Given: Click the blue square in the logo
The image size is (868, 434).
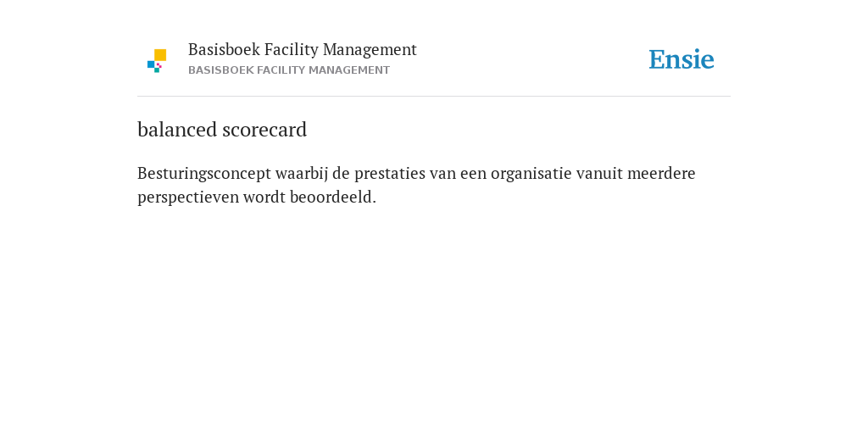Looking at the screenshot, I should [x=151, y=64].
